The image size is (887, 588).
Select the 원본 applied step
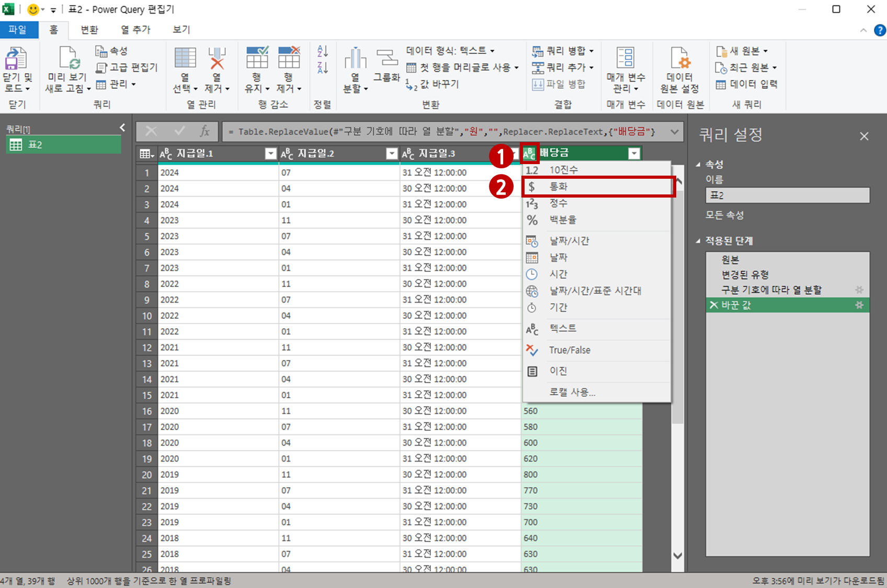[x=788, y=260]
